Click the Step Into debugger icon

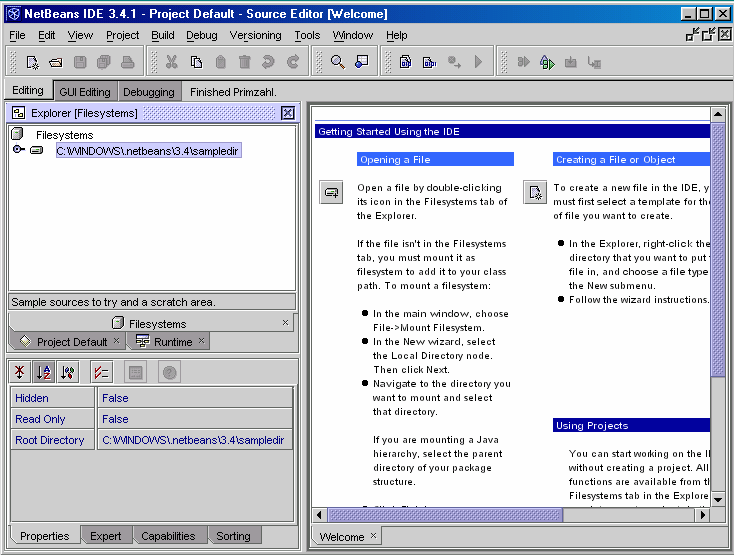571,62
